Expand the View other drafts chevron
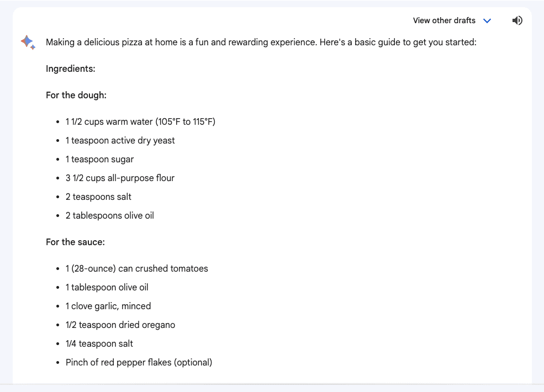544x392 pixels. tap(487, 21)
